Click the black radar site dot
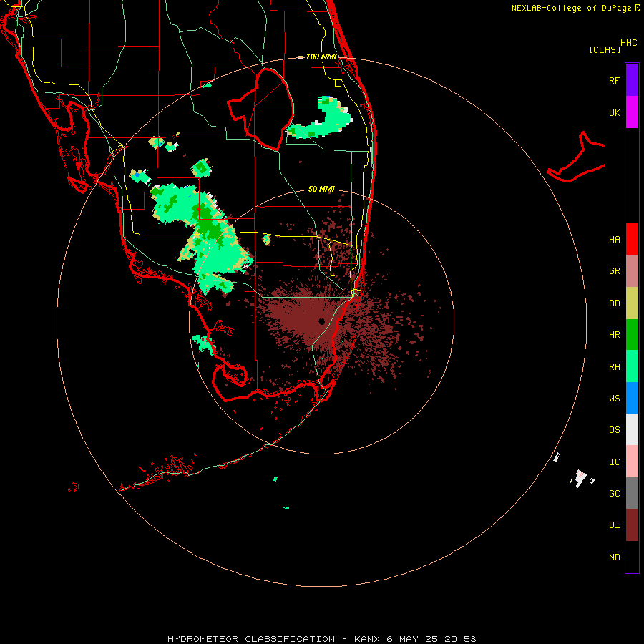 click(321, 321)
